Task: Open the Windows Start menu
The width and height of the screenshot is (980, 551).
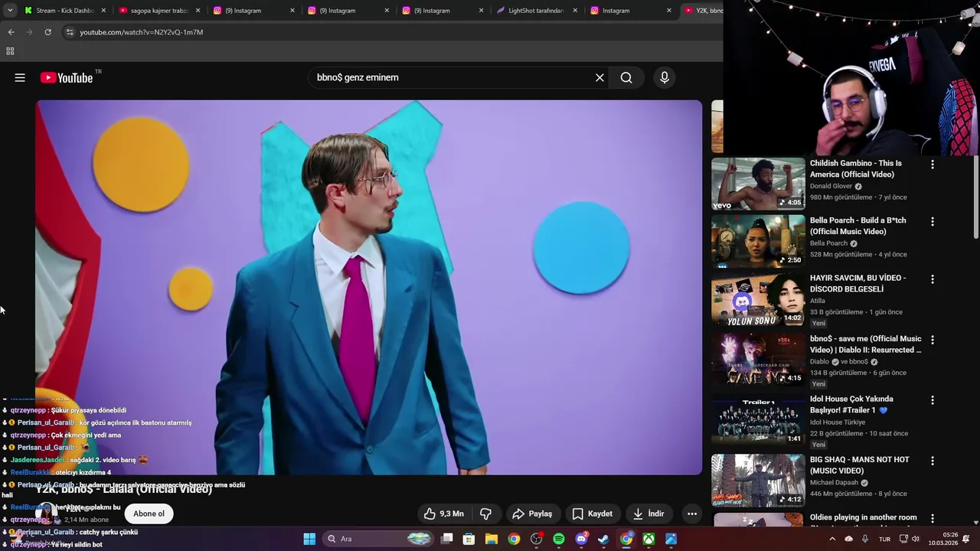Action: point(309,539)
